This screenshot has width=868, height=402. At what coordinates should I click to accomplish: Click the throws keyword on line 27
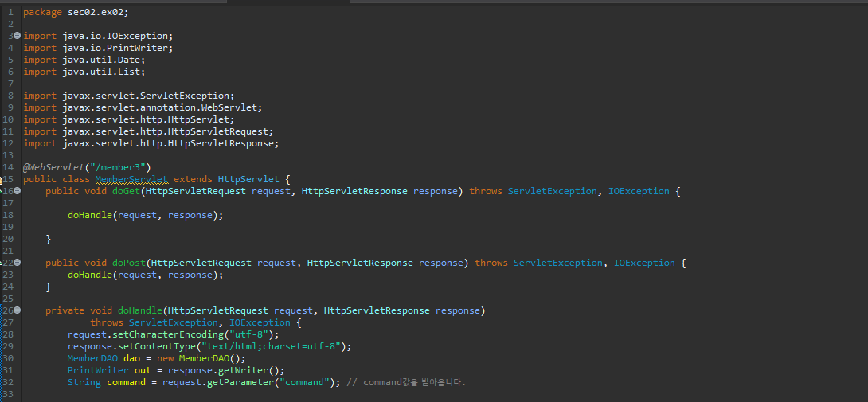(x=107, y=322)
